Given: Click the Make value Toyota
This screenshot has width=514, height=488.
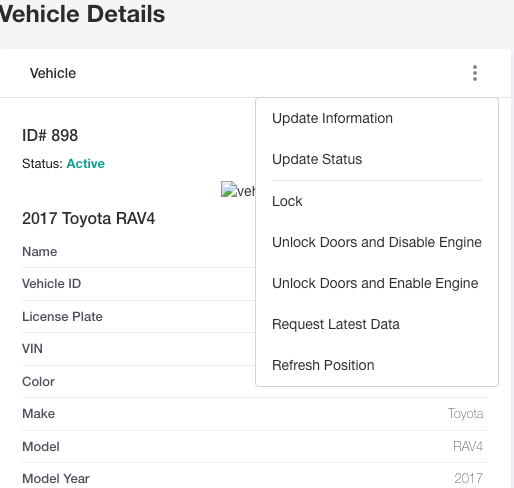Looking at the screenshot, I should pyautogui.click(x=465, y=414).
